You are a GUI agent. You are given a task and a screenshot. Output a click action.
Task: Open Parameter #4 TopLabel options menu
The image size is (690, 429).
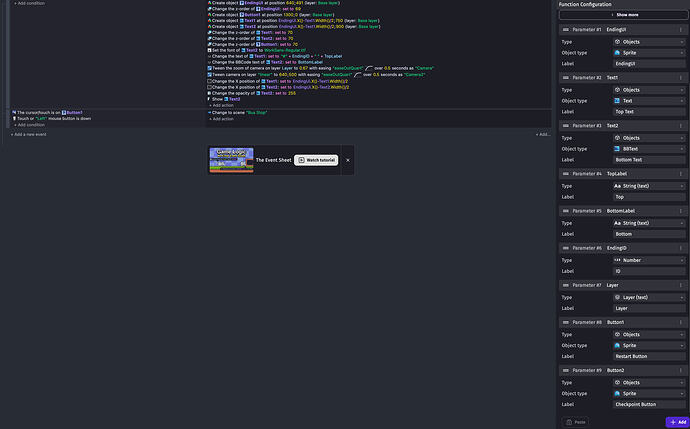coord(680,174)
